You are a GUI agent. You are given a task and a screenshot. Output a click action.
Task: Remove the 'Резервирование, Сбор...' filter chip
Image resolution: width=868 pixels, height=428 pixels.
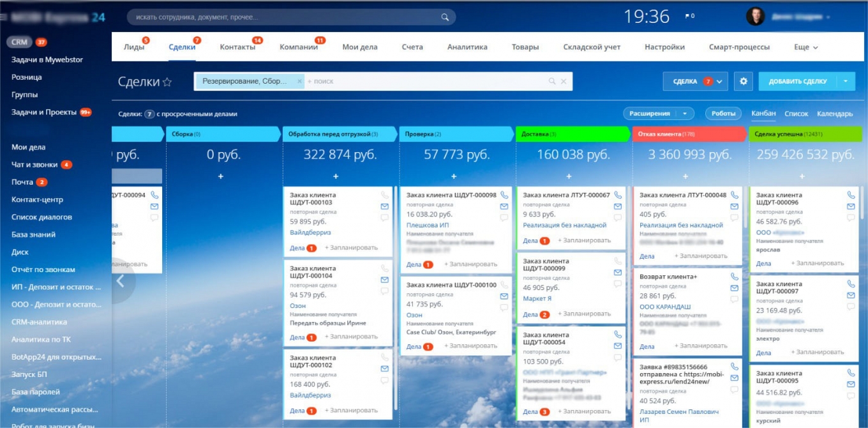299,81
